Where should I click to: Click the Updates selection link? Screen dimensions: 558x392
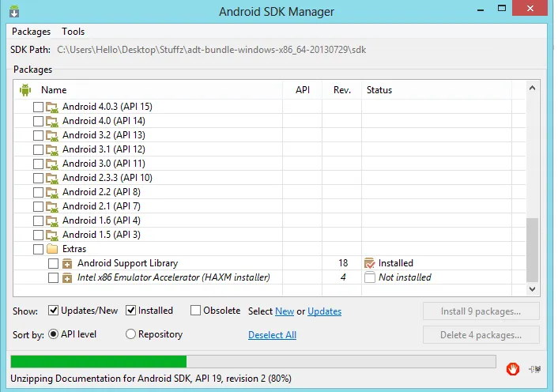click(325, 311)
